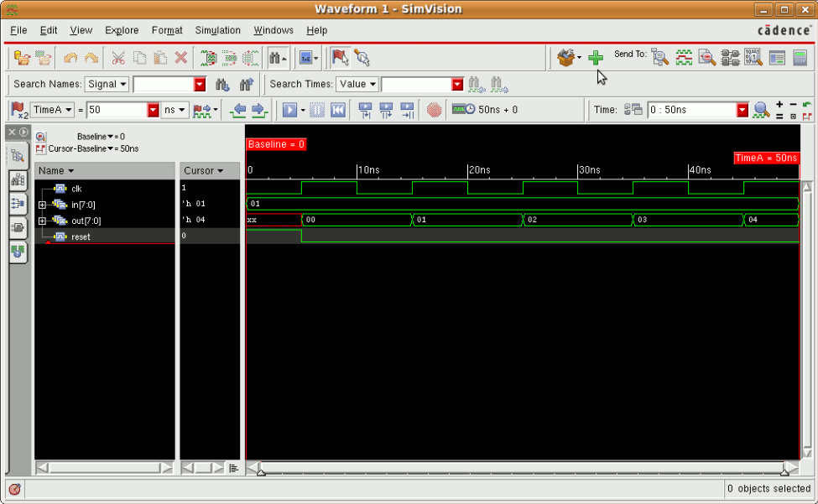Open the TimeA cursor selector dropdown
The width and height of the screenshot is (818, 504).
point(52,110)
